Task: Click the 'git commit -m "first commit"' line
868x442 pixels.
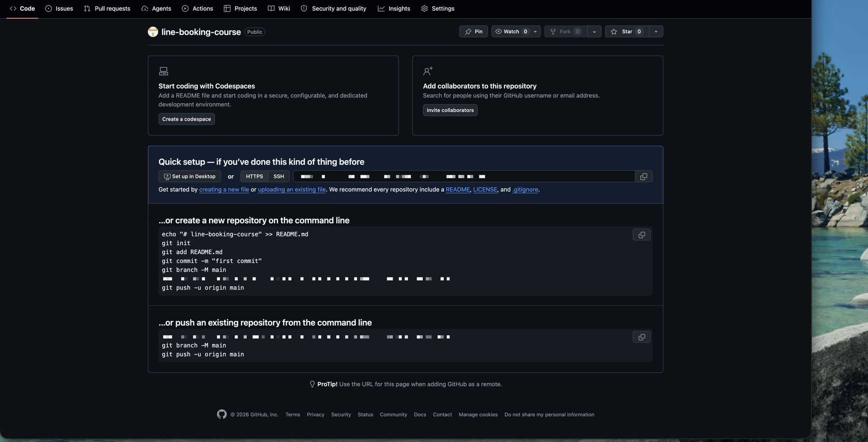Action: pyautogui.click(x=212, y=261)
